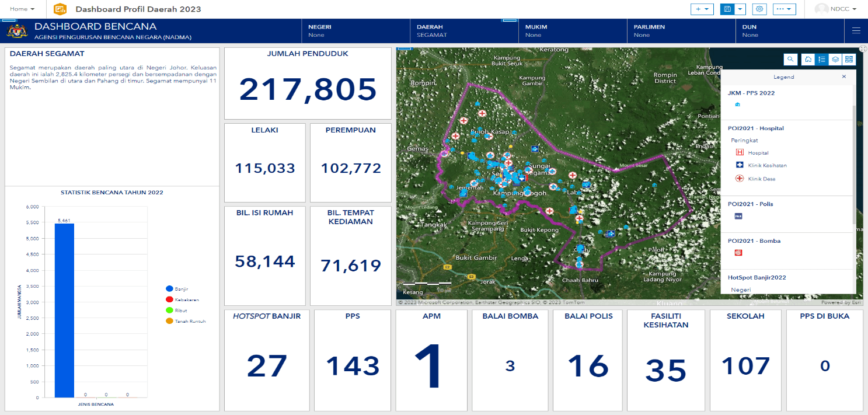868x415 pixels.
Task: Close the Legend panel
Action: [x=843, y=77]
